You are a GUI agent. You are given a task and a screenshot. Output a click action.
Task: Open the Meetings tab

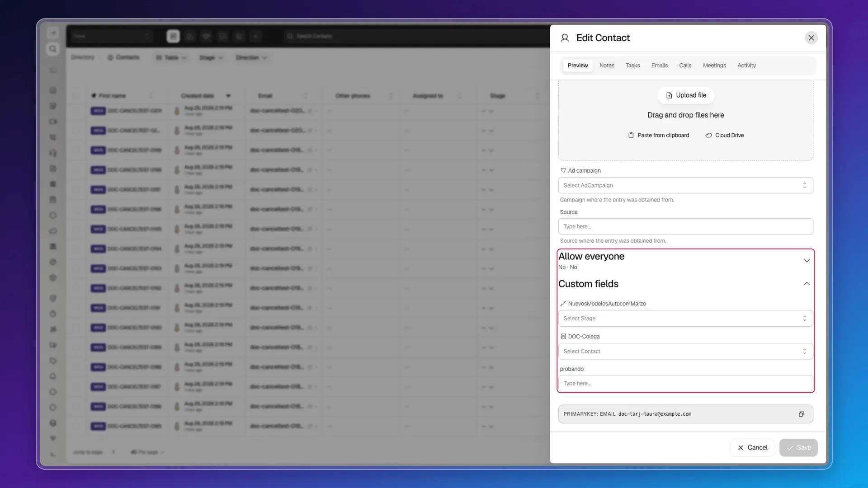click(714, 66)
